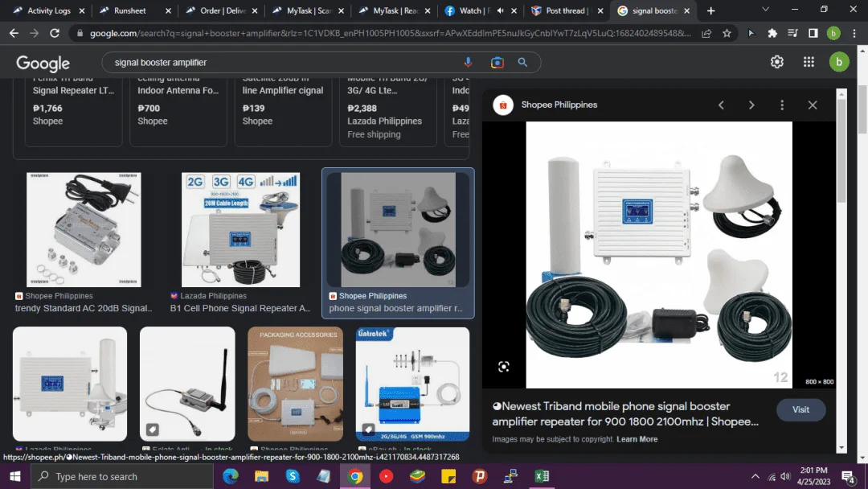This screenshot has height=489, width=868.
Task: Show hidden system tray icons
Action: point(755,476)
